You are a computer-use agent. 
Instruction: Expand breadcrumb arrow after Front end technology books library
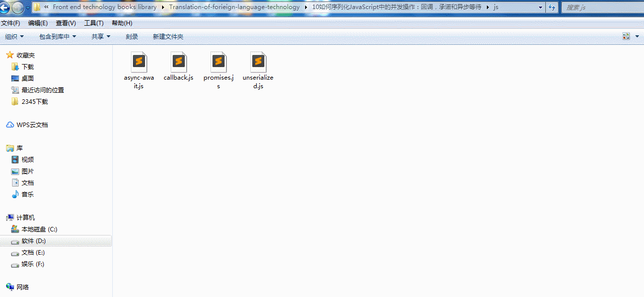163,7
